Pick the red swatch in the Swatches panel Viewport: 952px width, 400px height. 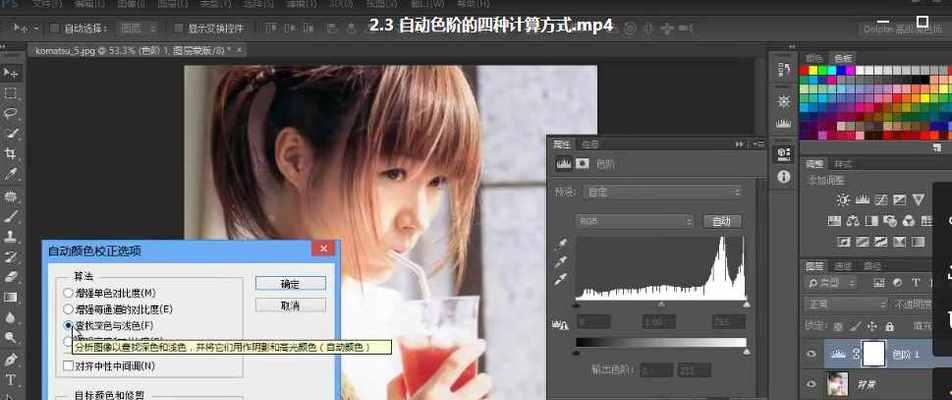click(804, 70)
